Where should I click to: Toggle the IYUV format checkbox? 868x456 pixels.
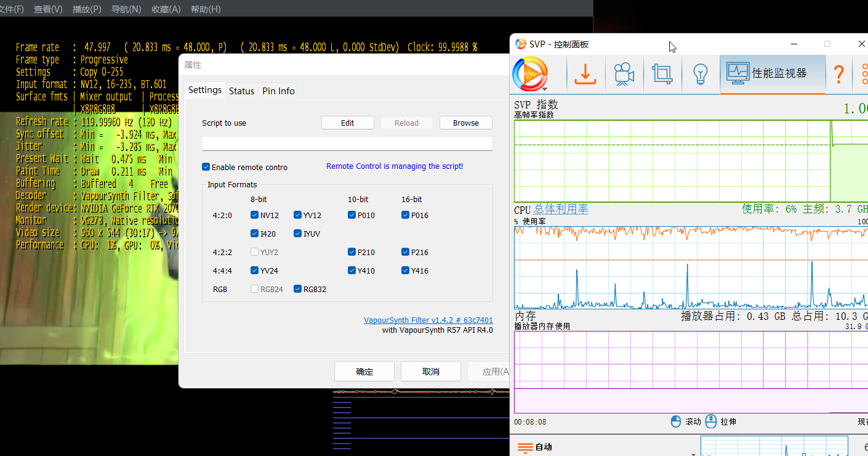[x=298, y=234]
